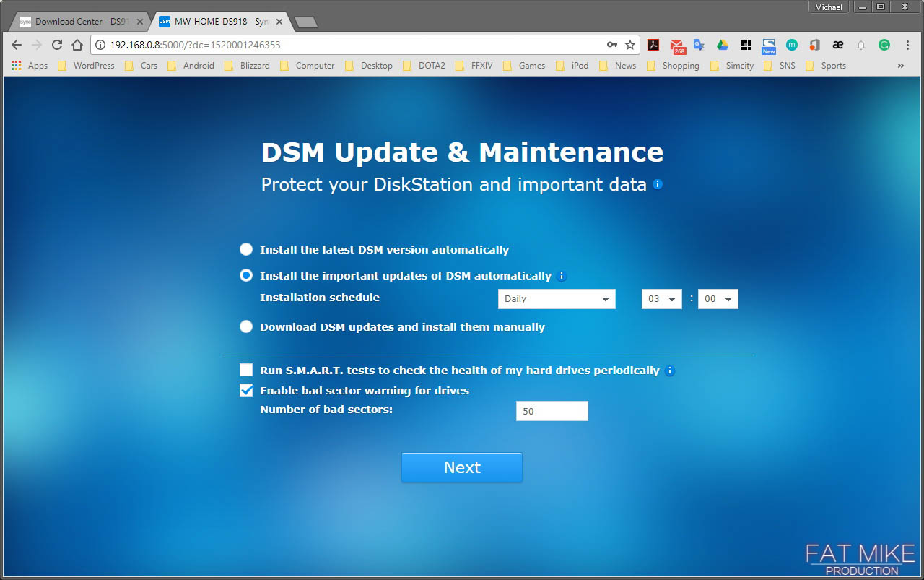The image size is (924, 580).
Task: Open the SNS bookmark folder
Action: click(x=780, y=65)
